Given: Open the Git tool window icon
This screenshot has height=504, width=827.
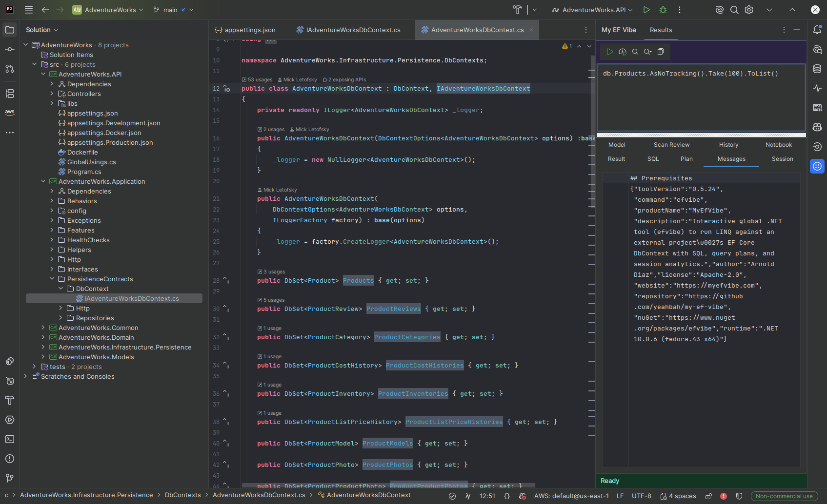Looking at the screenshot, I should 10,478.
